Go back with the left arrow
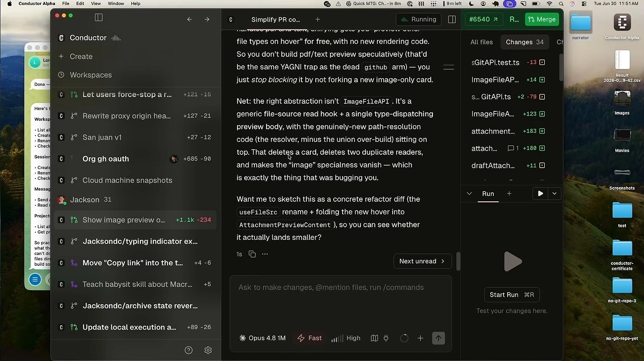 coord(190,19)
